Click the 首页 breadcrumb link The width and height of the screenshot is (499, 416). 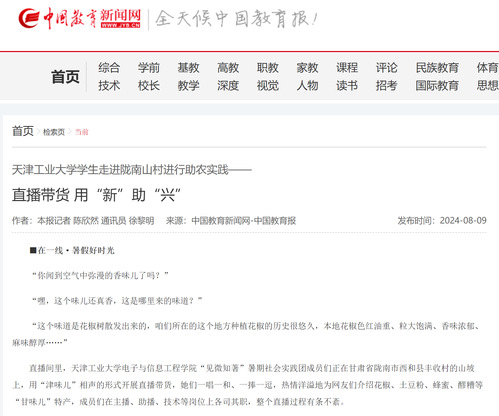[23, 131]
